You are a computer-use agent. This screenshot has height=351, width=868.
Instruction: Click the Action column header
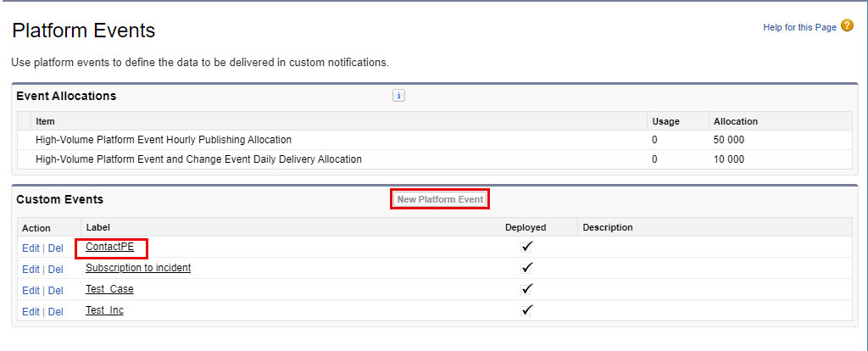tap(36, 228)
